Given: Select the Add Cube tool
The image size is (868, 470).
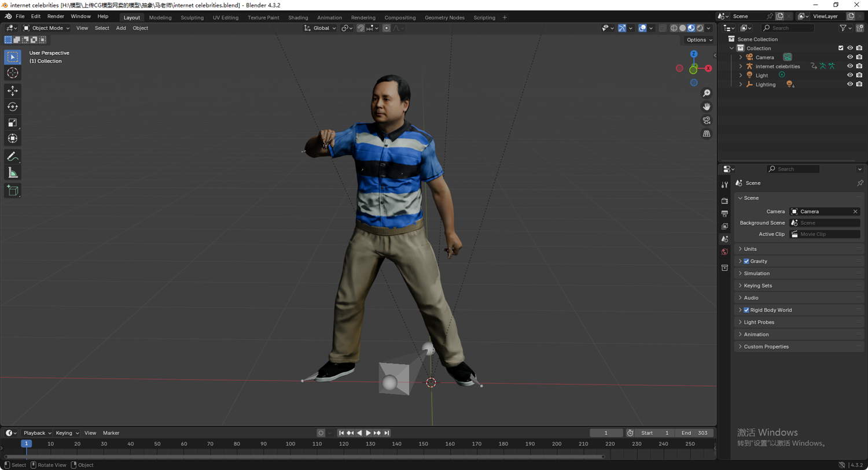Looking at the screenshot, I should tap(13, 191).
